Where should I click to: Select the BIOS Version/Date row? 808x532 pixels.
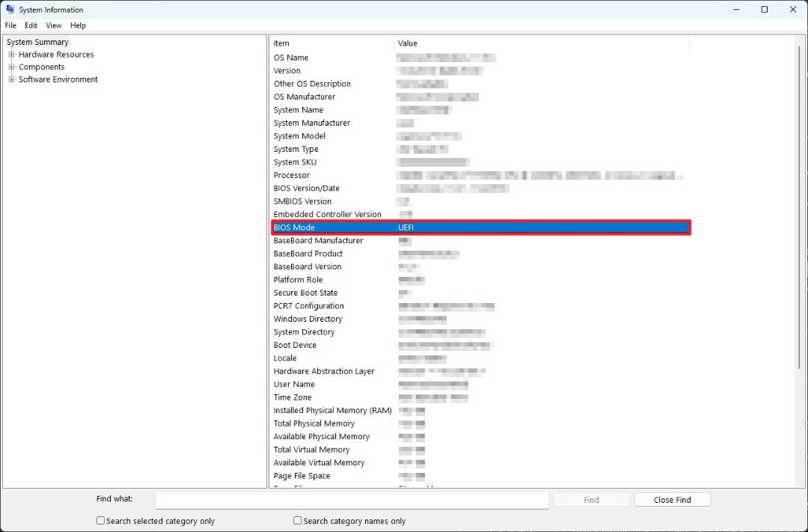tap(480, 188)
